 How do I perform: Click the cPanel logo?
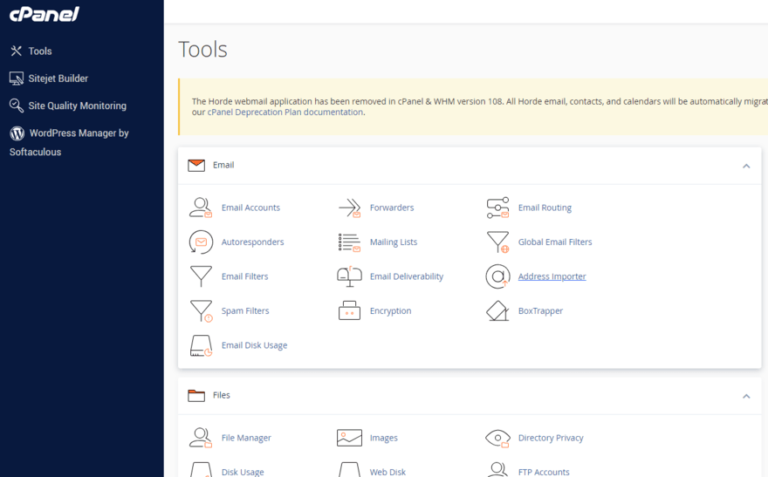tap(45, 15)
